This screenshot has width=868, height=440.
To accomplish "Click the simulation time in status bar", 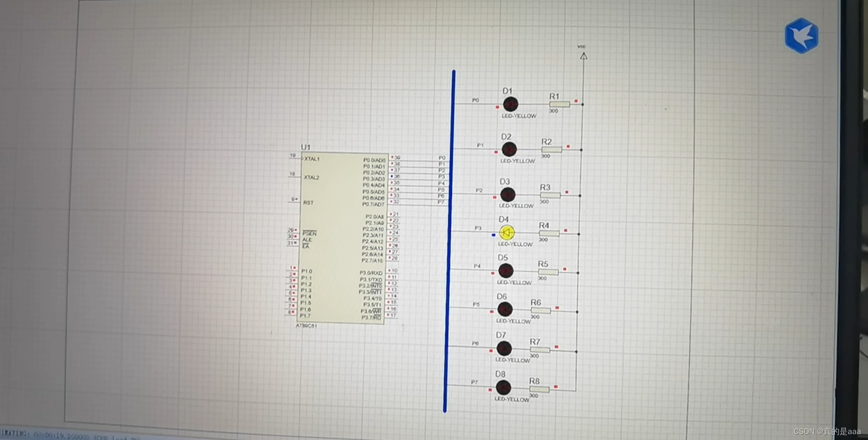I will point(62,435).
